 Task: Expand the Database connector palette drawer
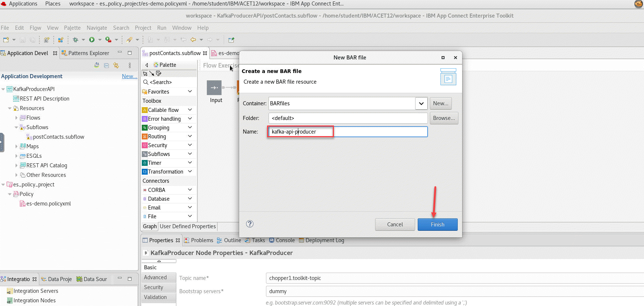pyautogui.click(x=190, y=198)
